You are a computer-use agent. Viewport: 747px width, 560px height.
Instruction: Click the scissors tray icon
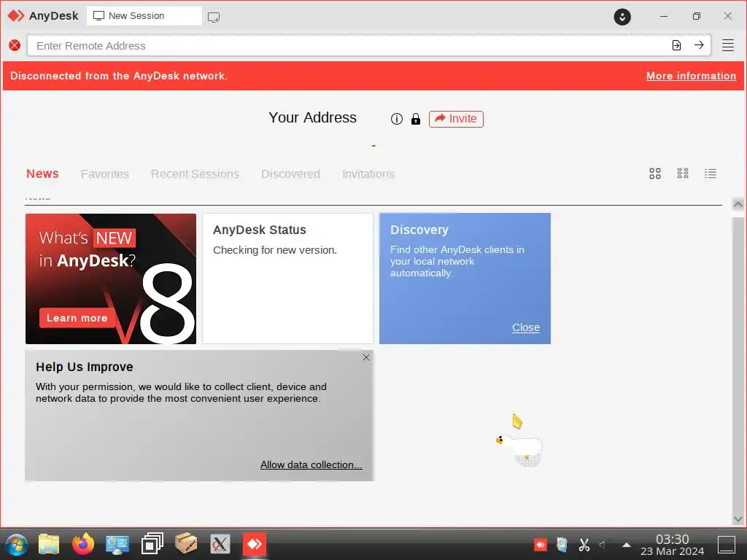[584, 544]
